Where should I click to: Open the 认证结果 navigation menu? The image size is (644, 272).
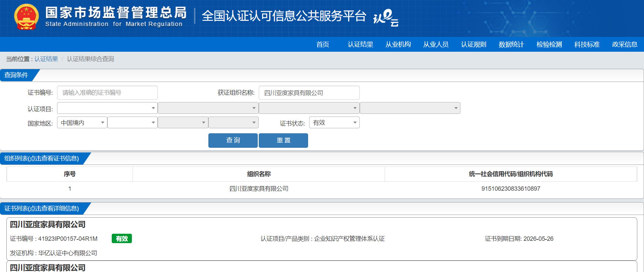tap(360, 44)
